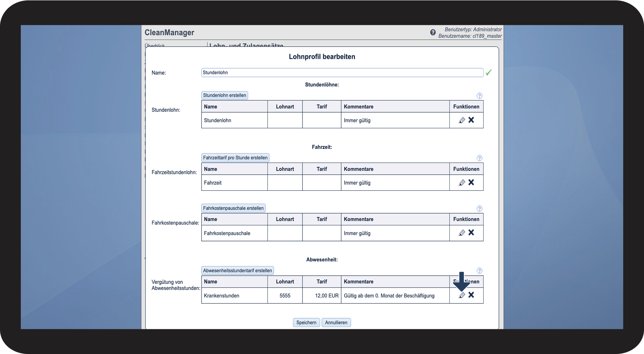Open help for the Fahrzeitstundenlohn table
Image resolution: width=644 pixels, height=354 pixels.
(480, 158)
